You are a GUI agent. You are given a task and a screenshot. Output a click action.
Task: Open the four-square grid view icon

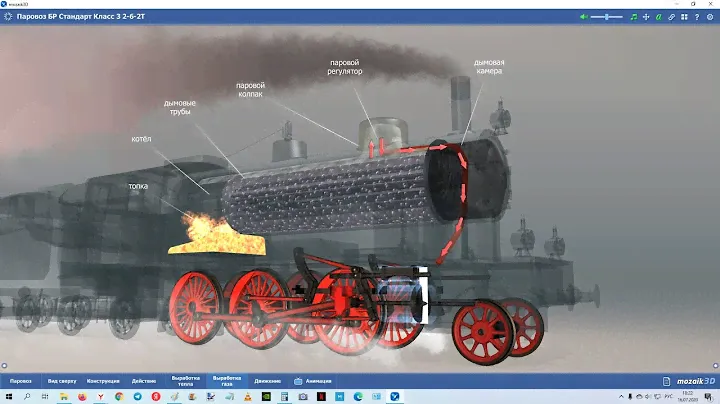tap(684, 17)
